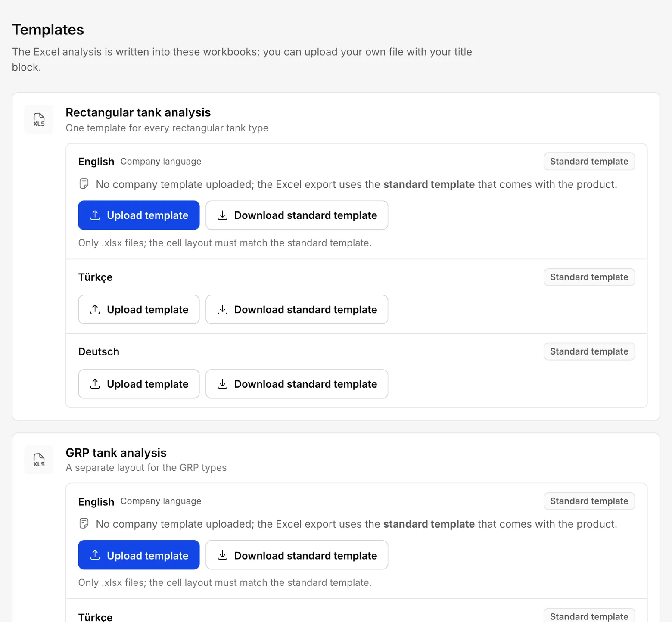Viewport: 672px width, 622px height.
Task: Click Standard template badge in GRP Türkçe row
Action: point(589,615)
